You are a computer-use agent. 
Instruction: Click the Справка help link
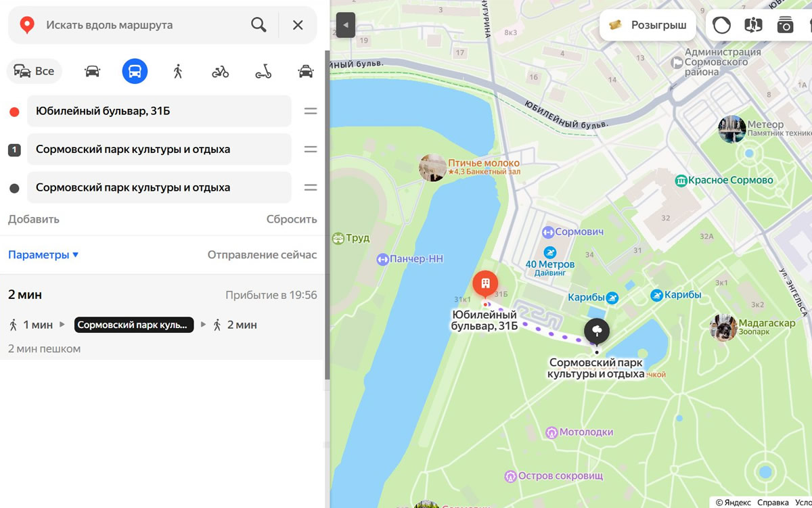pyautogui.click(x=773, y=503)
